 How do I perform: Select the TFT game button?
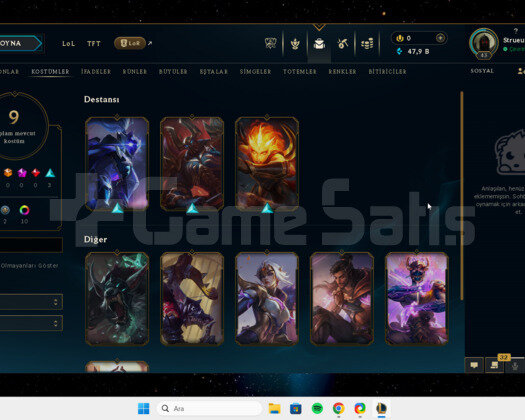[x=94, y=44]
